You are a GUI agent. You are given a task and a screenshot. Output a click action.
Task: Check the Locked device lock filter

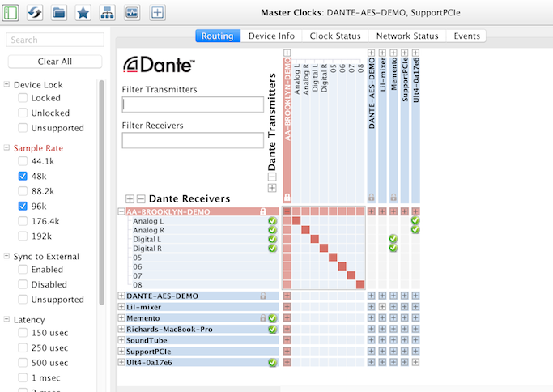23,98
